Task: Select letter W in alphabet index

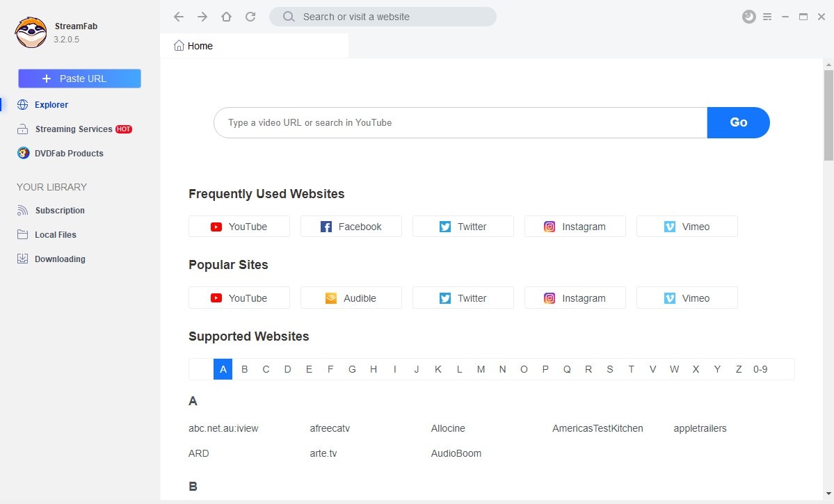Action: [675, 369]
